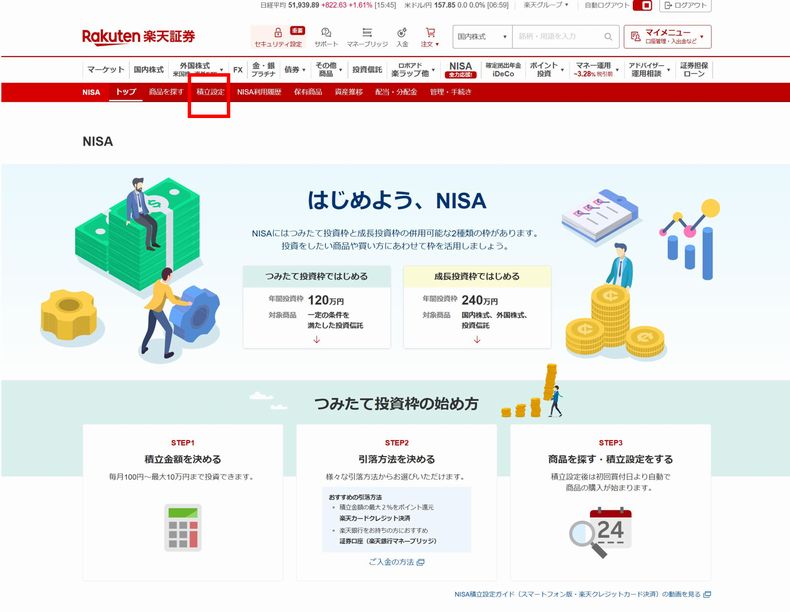
Task: Toggle the 自動ログアウト switch
Action: 642,6
